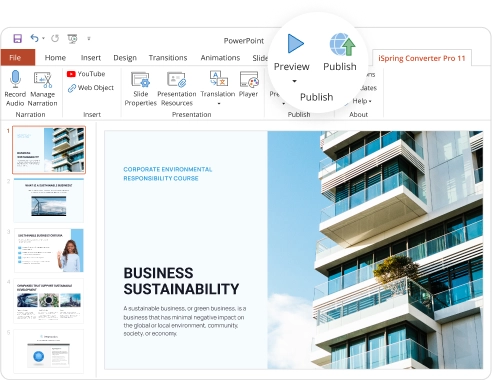The height and width of the screenshot is (380, 492).
Task: Click the magnified Preview play icon
Action: 295,43
